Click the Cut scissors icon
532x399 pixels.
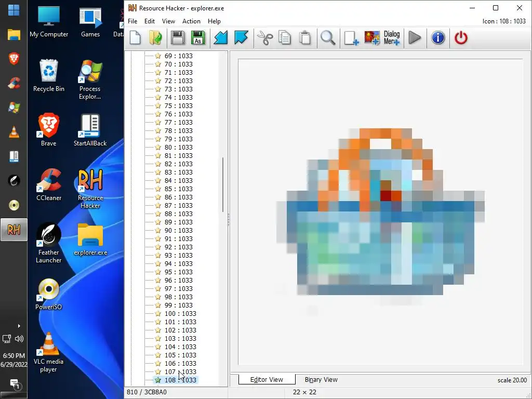[265, 37]
